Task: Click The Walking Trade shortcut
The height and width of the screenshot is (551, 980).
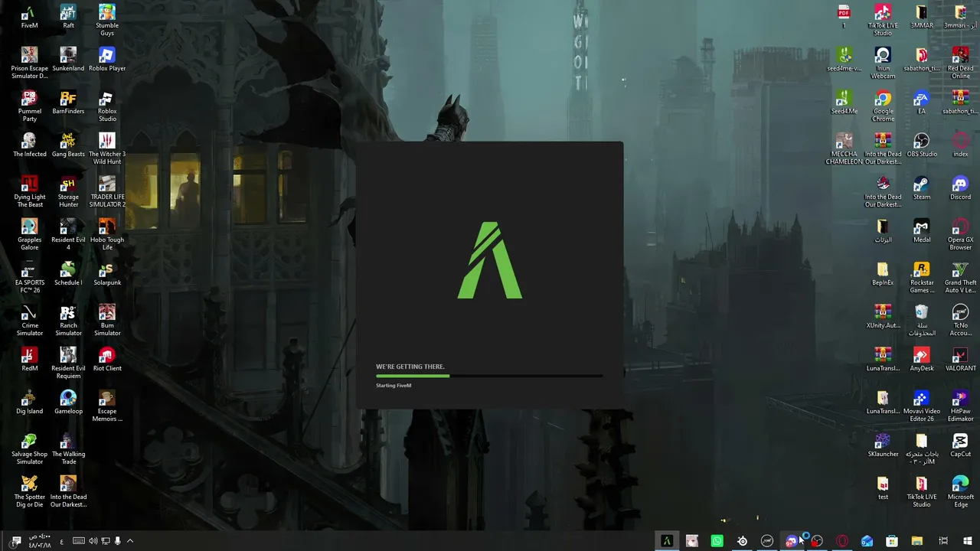Action: click(68, 449)
